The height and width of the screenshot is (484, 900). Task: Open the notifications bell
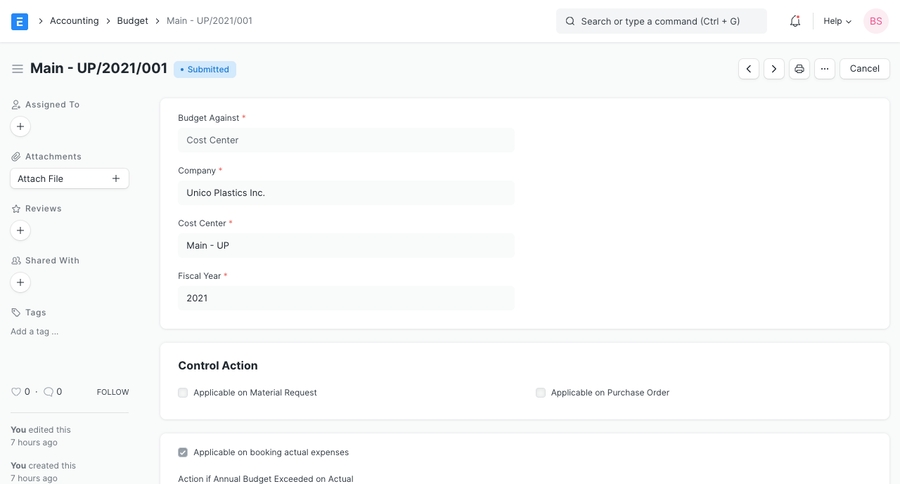tap(795, 21)
